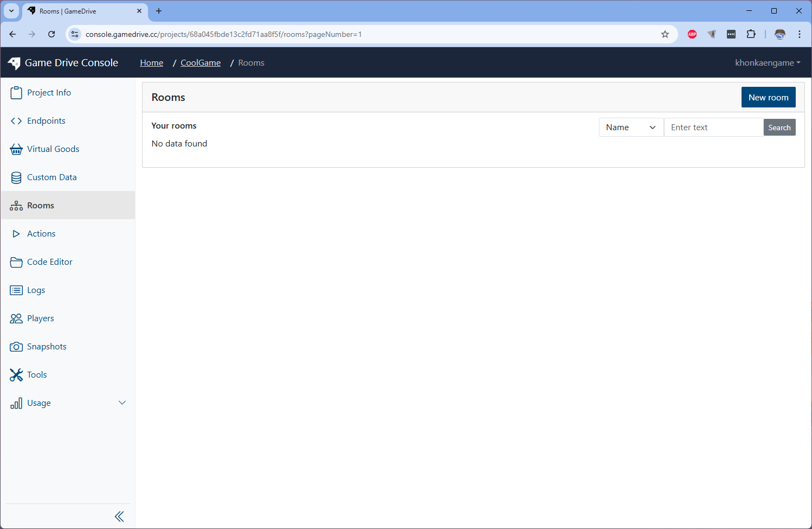
Task: Click the Code Editor folder icon
Action: (x=16, y=262)
